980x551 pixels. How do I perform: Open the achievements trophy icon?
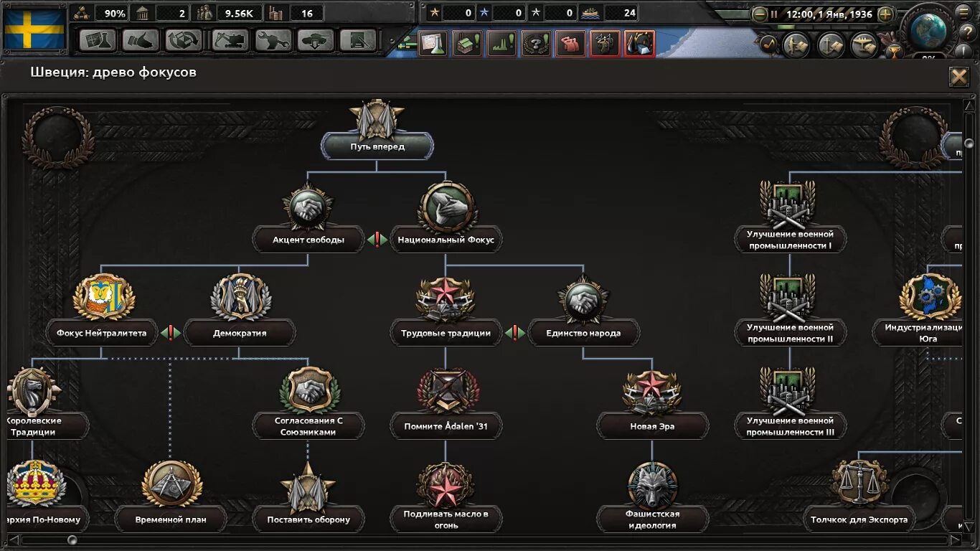click(893, 52)
